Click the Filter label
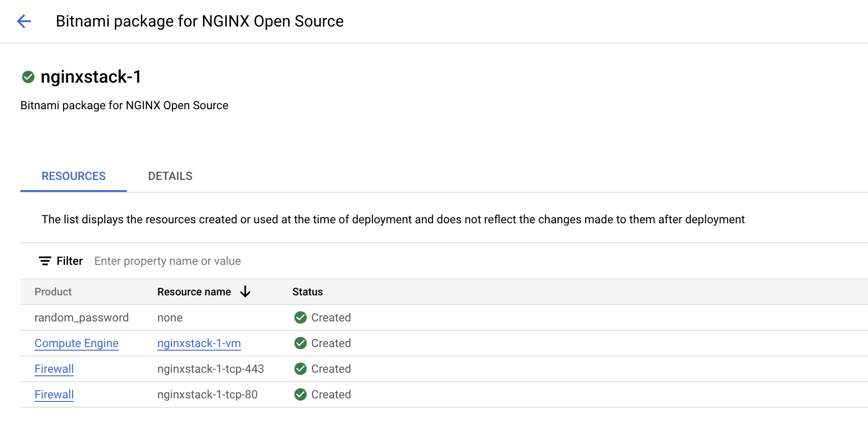Viewport: 868px width, 428px height. click(69, 261)
